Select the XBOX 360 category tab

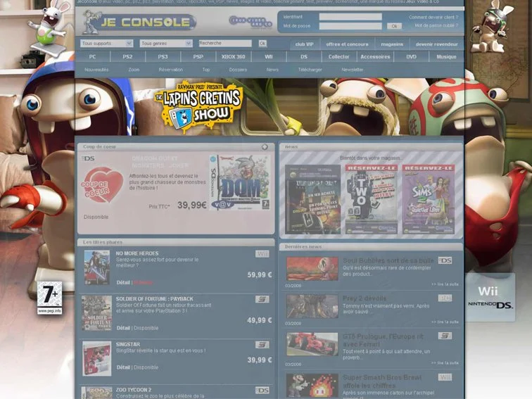coord(234,57)
